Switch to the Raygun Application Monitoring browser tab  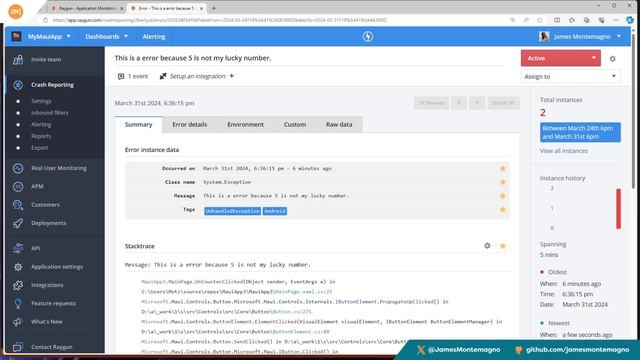tap(87, 8)
